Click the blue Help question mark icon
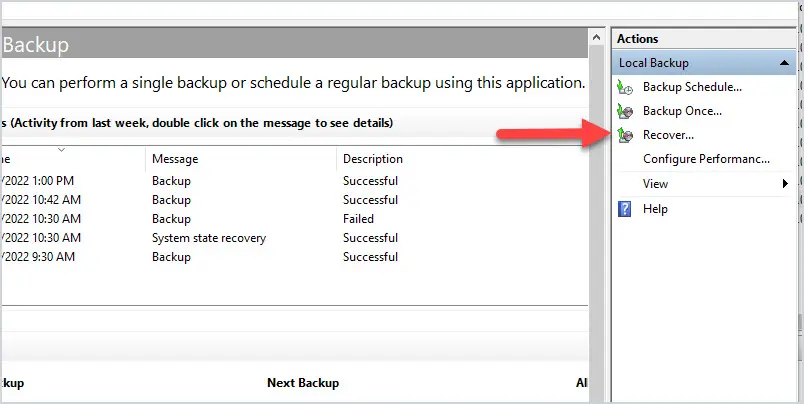 coord(625,209)
